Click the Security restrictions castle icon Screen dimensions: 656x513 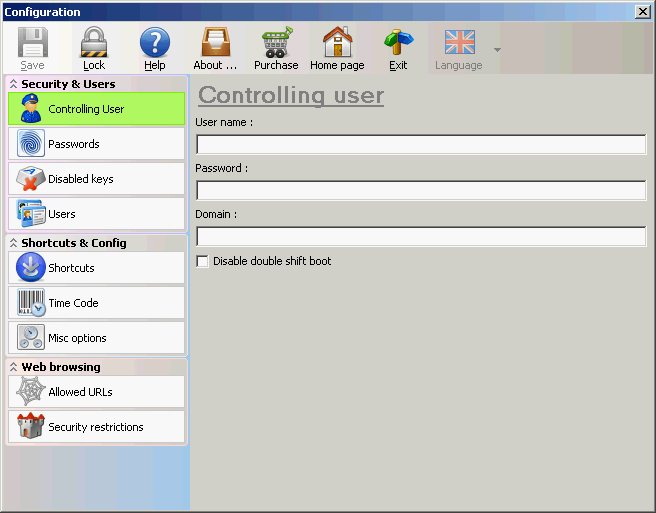pos(31,426)
